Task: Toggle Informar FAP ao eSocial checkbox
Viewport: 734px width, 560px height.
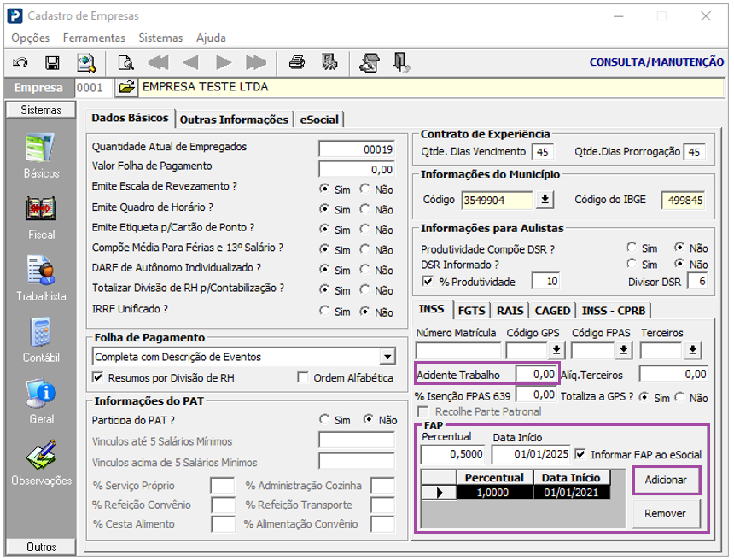Action: (x=581, y=454)
